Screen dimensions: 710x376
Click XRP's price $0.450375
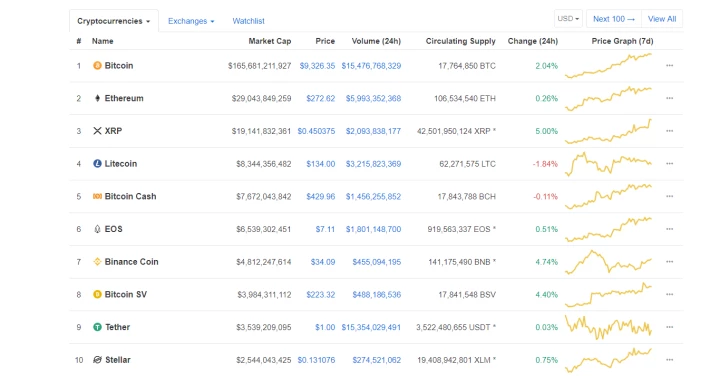(x=317, y=131)
